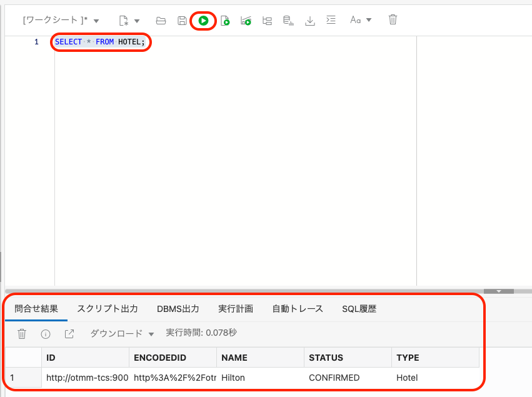This screenshot has width=532, height=397.
Task: Click the Explain Plan icon in the toolbar
Action: tap(267, 21)
